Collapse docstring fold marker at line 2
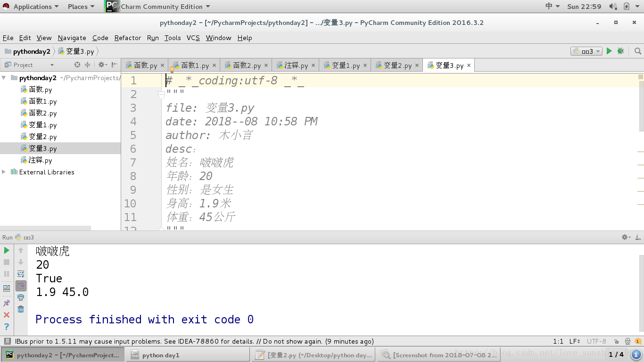644x362 pixels. [161, 95]
